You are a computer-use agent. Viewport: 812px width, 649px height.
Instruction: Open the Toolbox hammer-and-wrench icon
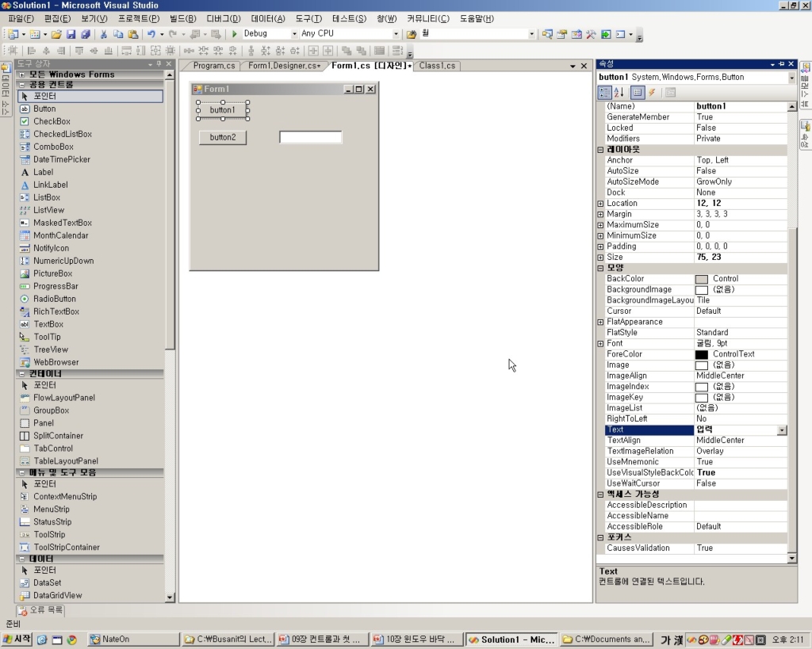(591, 34)
